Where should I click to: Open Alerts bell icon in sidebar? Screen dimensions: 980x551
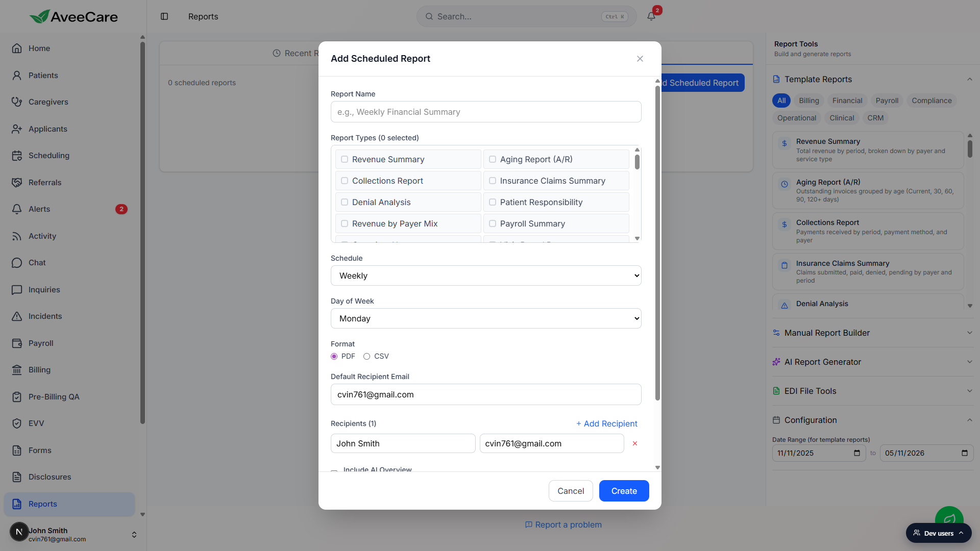tap(17, 209)
